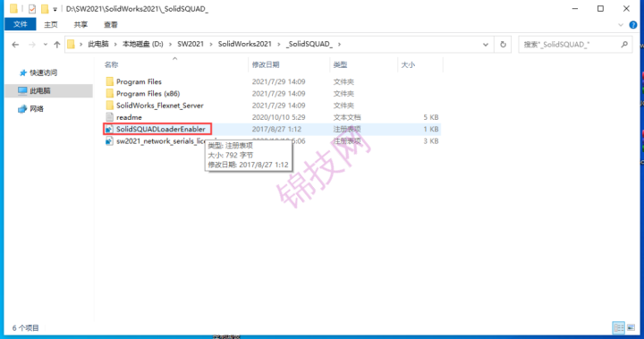Click the sw2021_network_serials registry icon
The height and width of the screenshot is (339, 644).
click(109, 141)
